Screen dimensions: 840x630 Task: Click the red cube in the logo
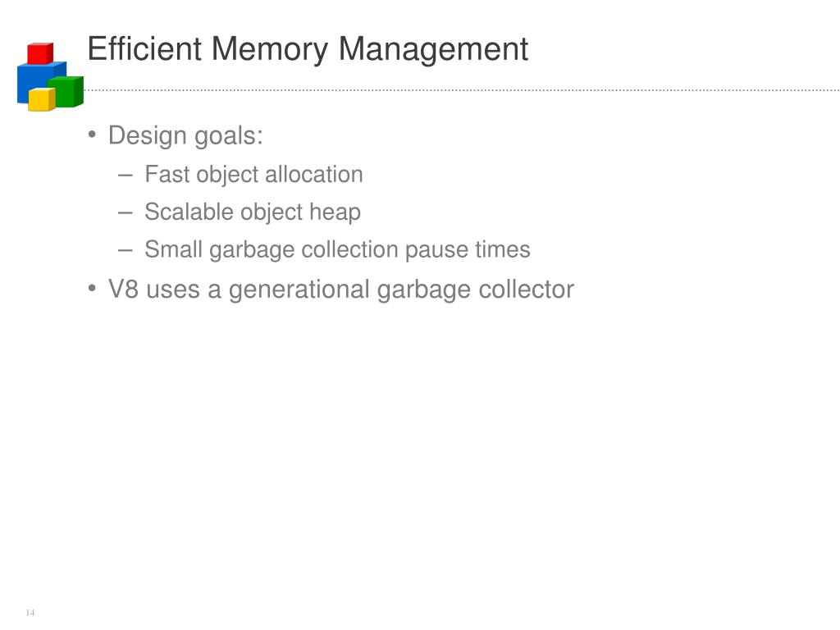tap(40, 53)
